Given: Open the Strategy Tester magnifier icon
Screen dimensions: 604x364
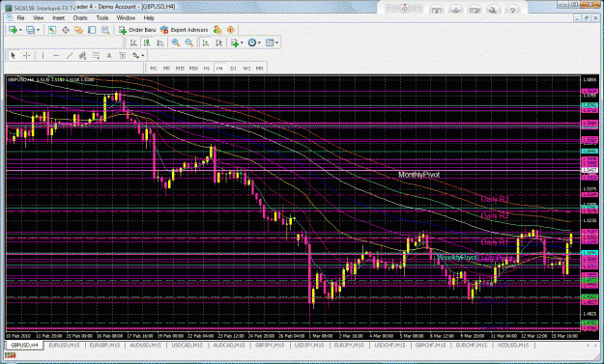Looking at the screenshot, I should pos(104,30).
